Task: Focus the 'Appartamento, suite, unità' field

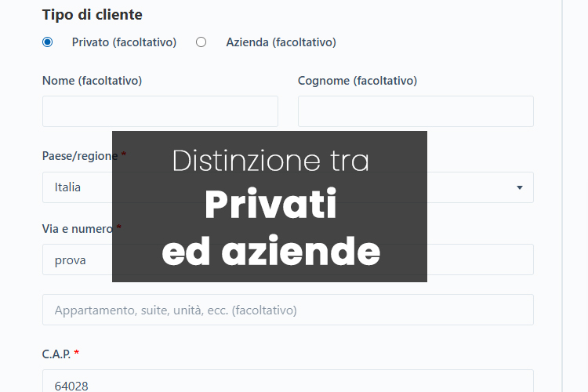Action: [x=288, y=310]
